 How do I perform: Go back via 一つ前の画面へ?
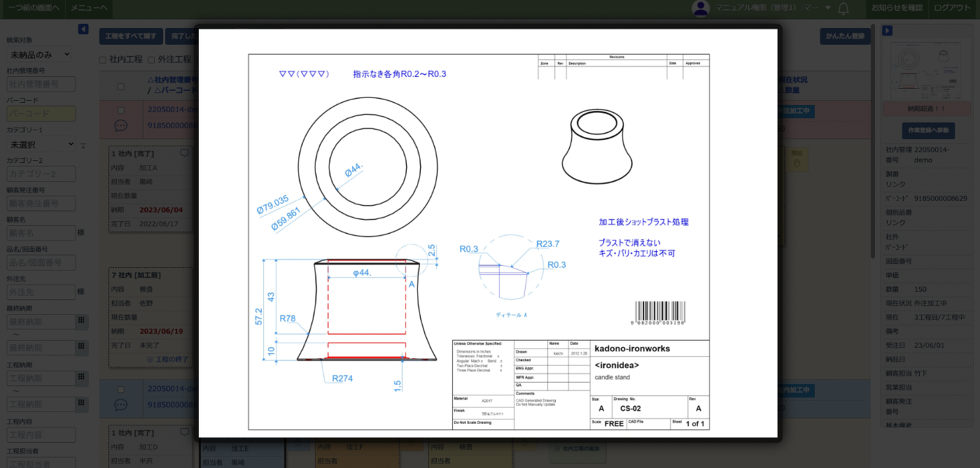[x=34, y=8]
